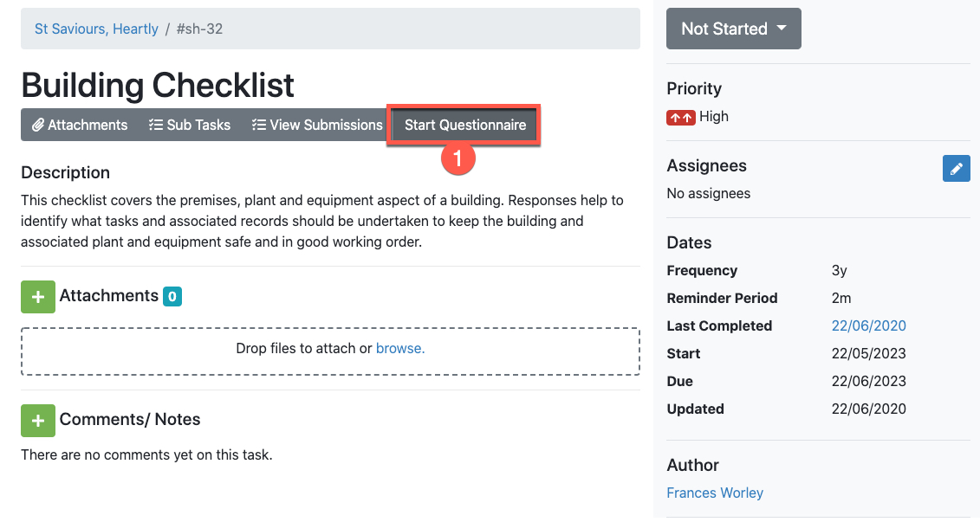Click the #sh-32 breadcrumb item
Image resolution: width=980 pixels, height=522 pixels.
pyautogui.click(x=199, y=29)
